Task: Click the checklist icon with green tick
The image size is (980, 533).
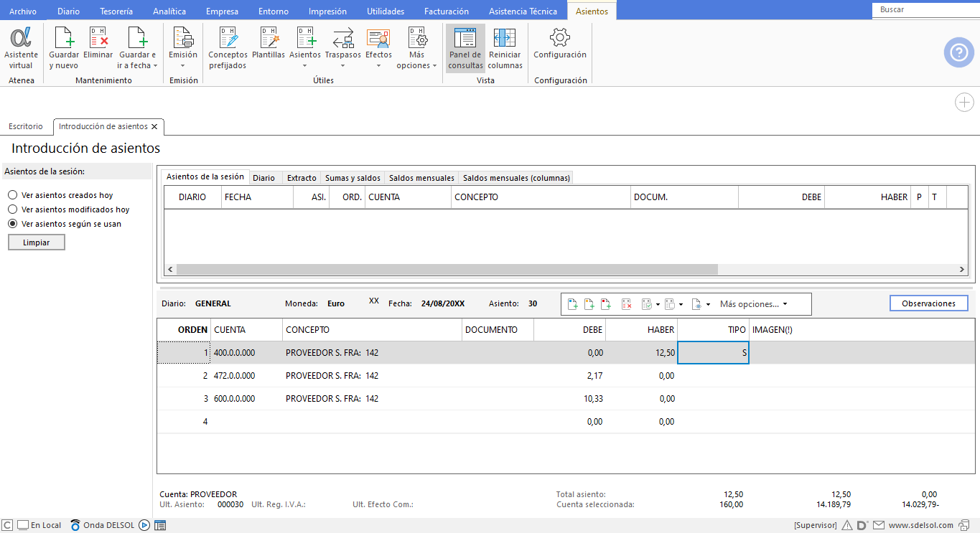Action: 647,304
